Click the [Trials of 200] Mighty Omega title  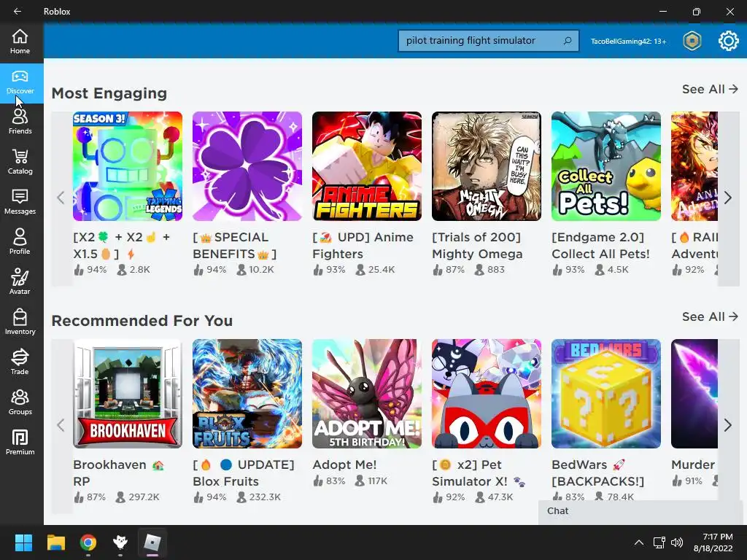[x=477, y=246]
